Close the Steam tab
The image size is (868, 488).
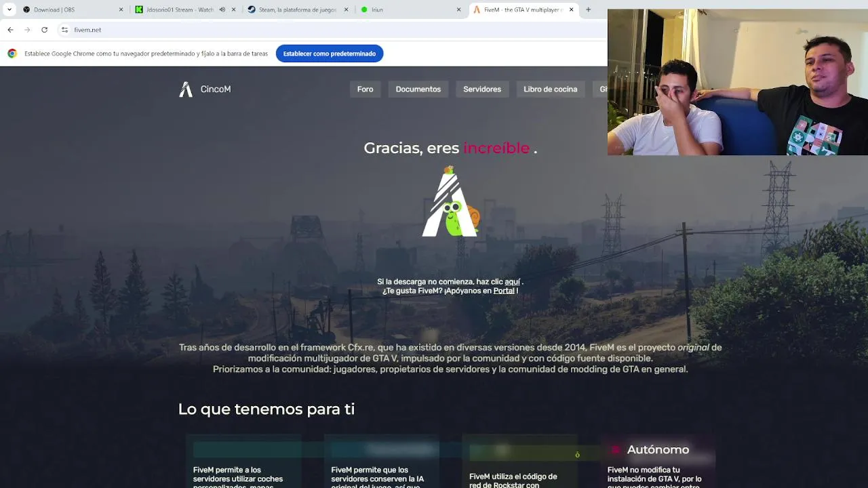346,9
